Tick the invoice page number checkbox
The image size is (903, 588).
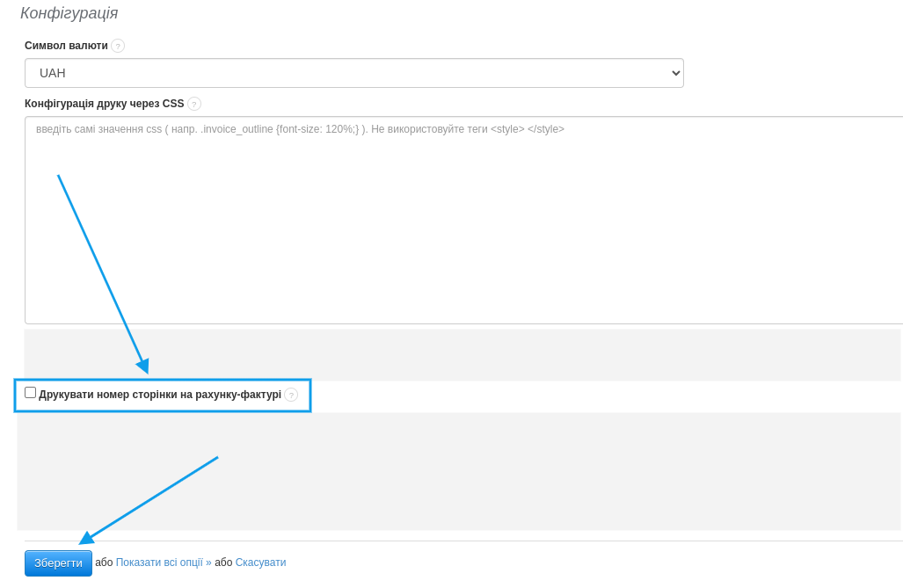click(31, 393)
